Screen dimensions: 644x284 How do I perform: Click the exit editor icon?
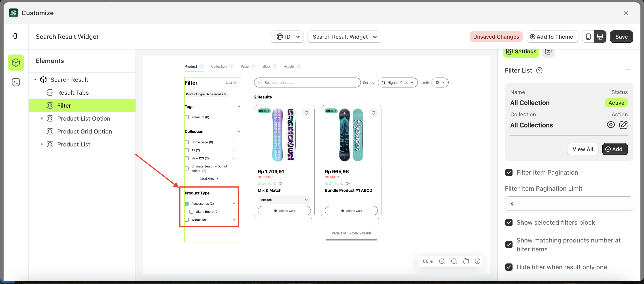(x=15, y=36)
